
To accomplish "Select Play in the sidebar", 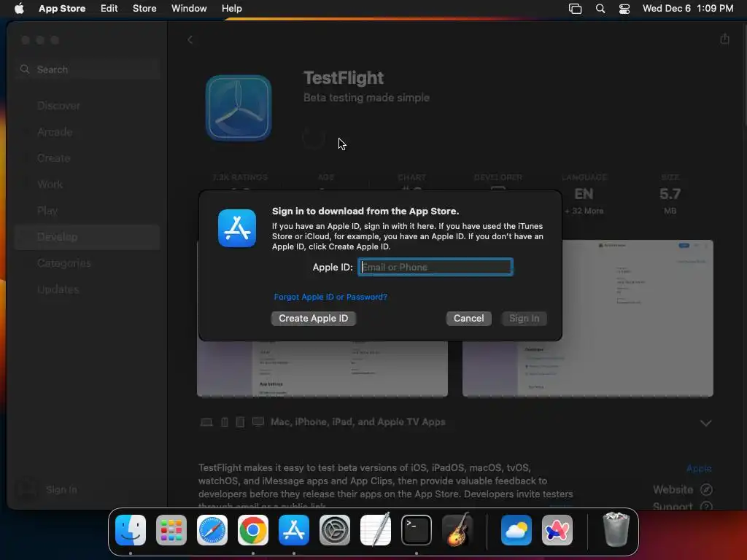I will click(88, 211).
